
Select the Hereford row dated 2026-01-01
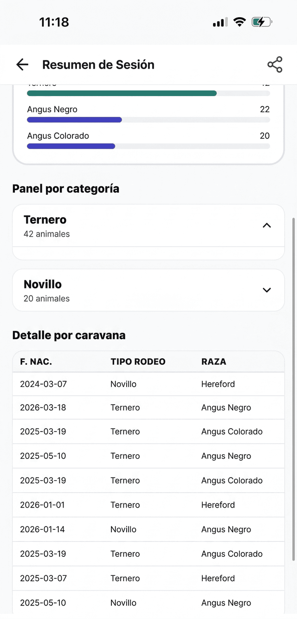[x=148, y=505]
